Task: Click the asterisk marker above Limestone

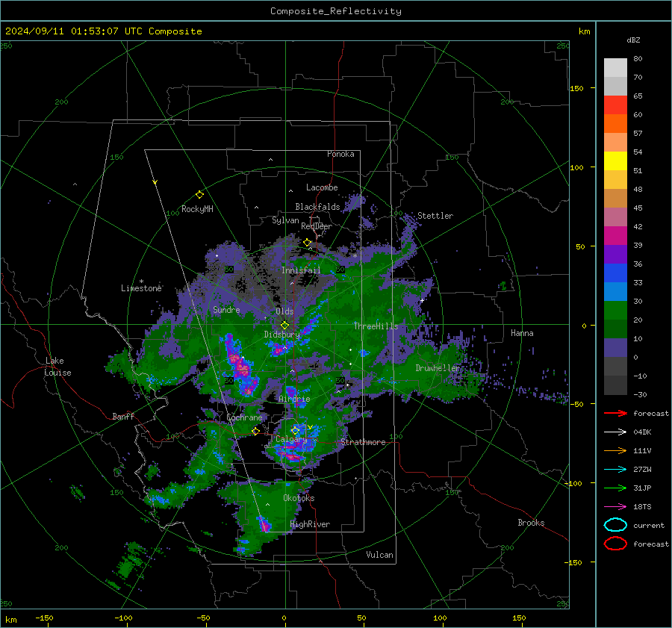Action: (141, 282)
